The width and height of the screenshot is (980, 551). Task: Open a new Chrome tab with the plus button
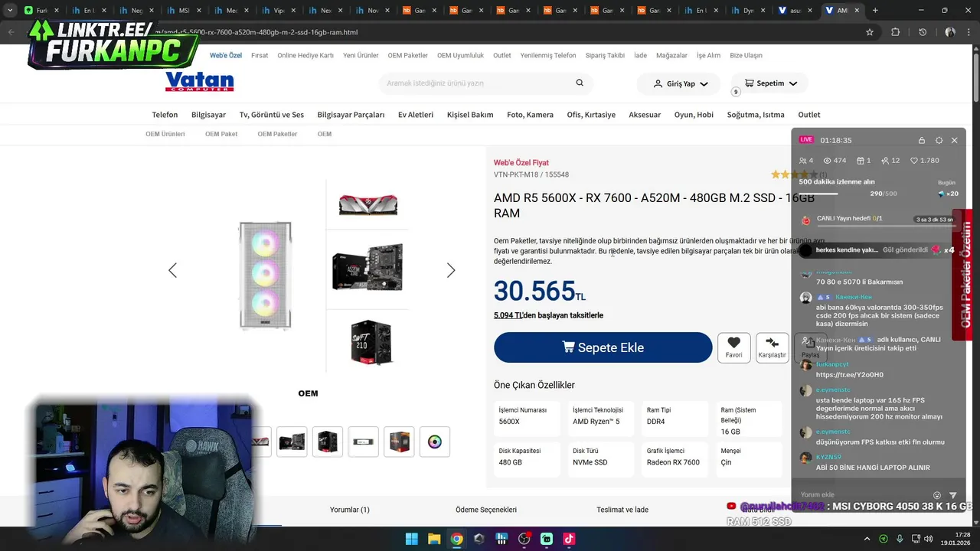tap(875, 11)
